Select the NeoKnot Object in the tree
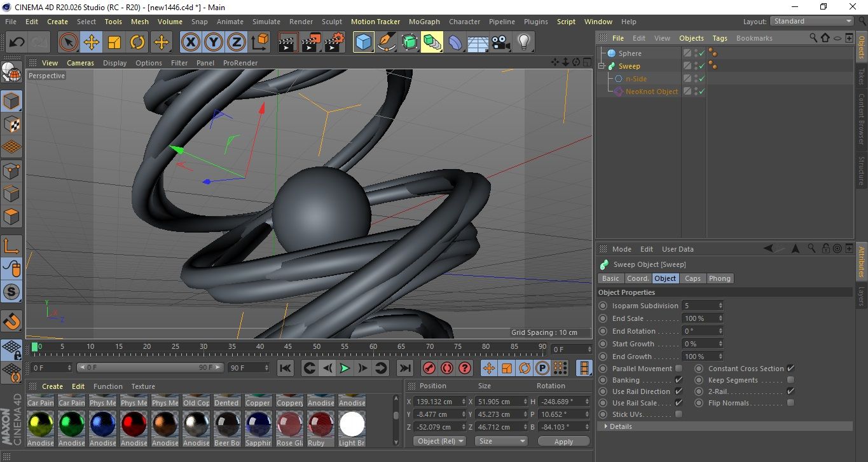868x462 pixels. coord(651,92)
